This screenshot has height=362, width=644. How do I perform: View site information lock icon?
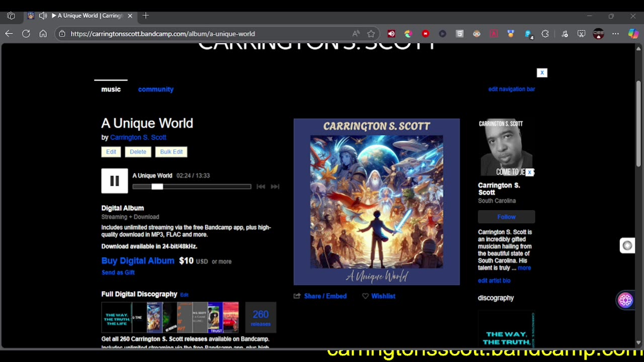point(62,34)
